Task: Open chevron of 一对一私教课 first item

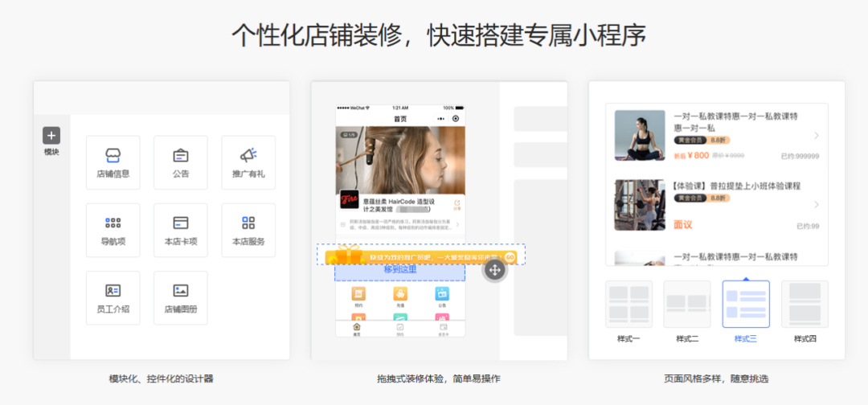Action: point(817,136)
